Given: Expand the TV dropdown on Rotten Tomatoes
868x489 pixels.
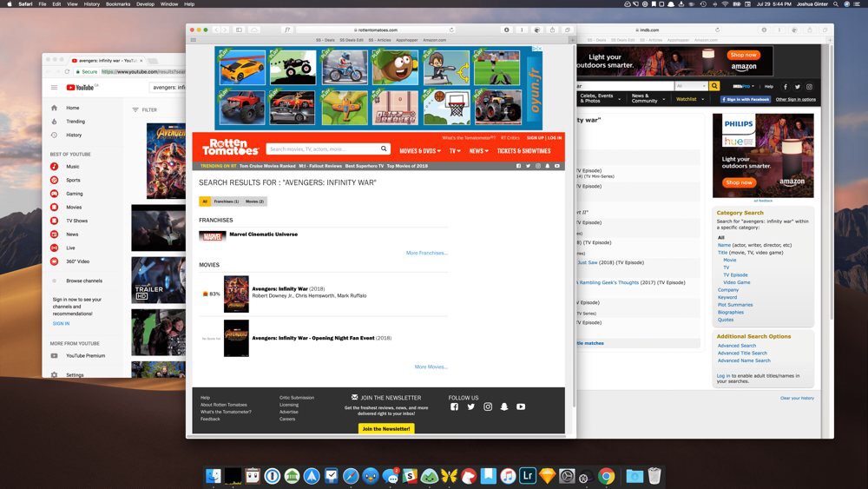Looking at the screenshot, I should [x=455, y=150].
